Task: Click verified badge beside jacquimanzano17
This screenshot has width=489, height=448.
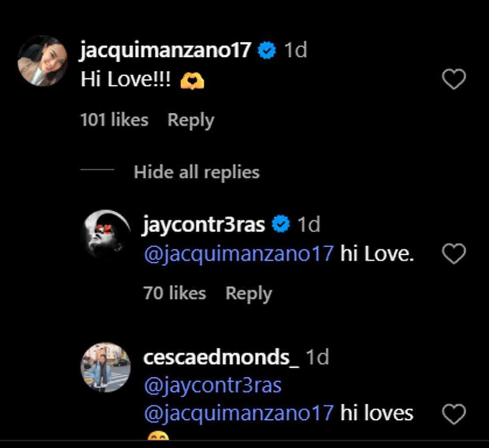Action: pyautogui.click(x=267, y=51)
